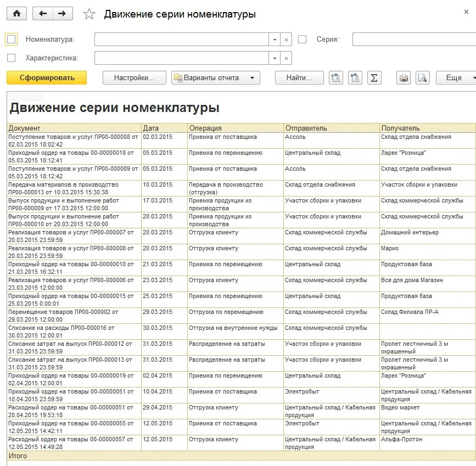Collapse all report groups icon
The width and height of the screenshot is (476, 466).
336,78
